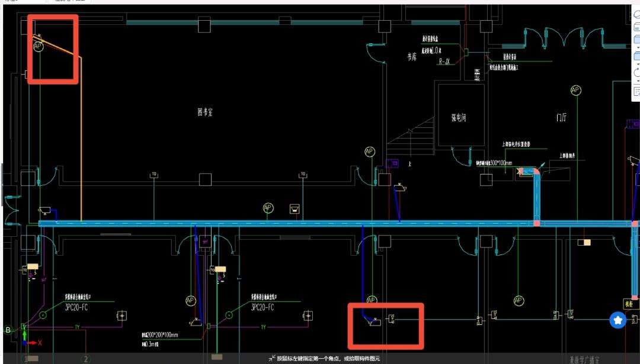Screen dimensions: 640x364
Task: Click the 门厅 room label
Action: [x=561, y=117]
